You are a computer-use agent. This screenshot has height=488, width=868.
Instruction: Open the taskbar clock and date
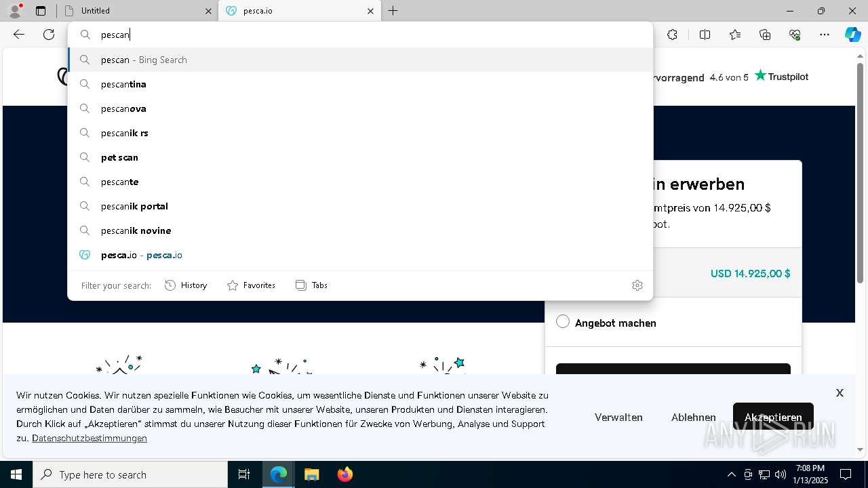811,474
